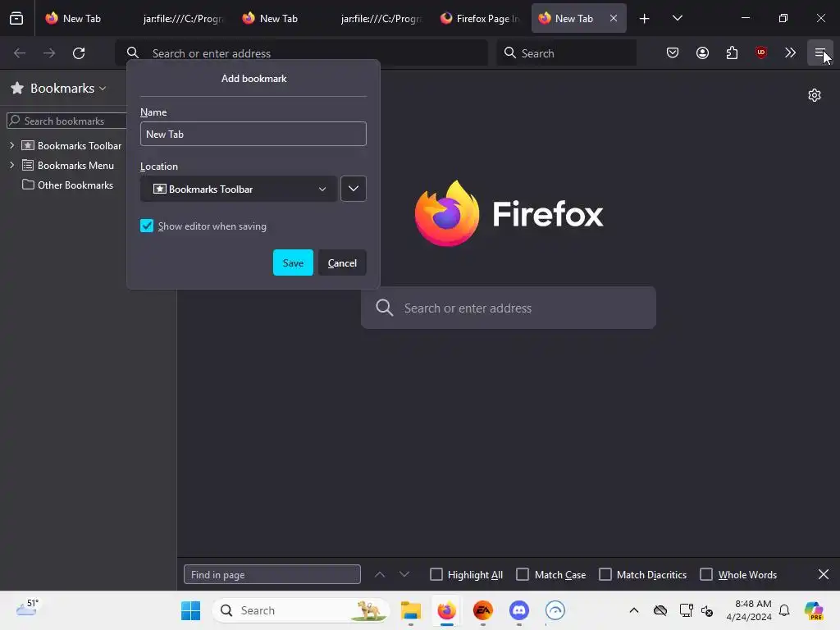Expand Bookmarks Menu tree node
Image resolution: width=840 pixels, height=630 pixels.
click(11, 165)
